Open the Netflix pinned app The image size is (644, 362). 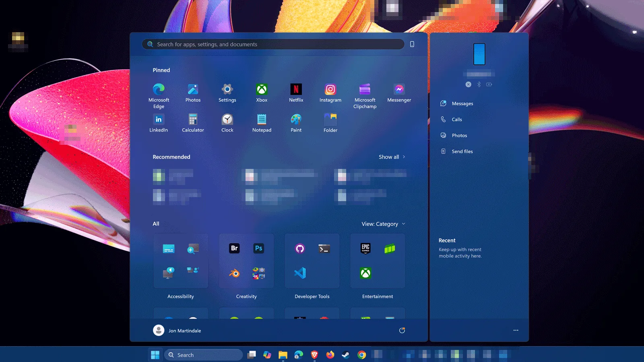(296, 93)
